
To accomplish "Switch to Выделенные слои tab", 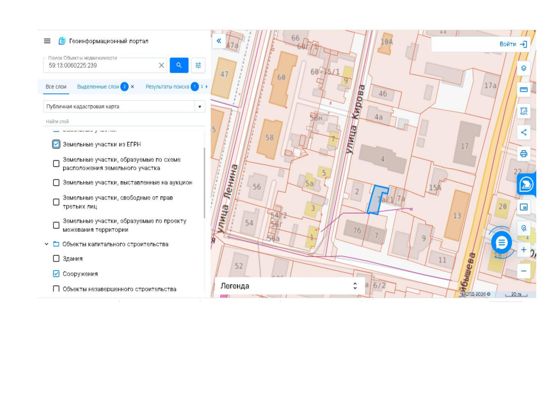I will click(x=98, y=87).
